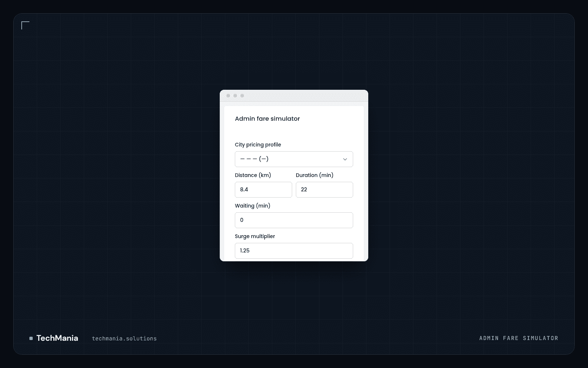Click the Duration (min) label
This screenshot has width=588, height=368.
point(315,175)
